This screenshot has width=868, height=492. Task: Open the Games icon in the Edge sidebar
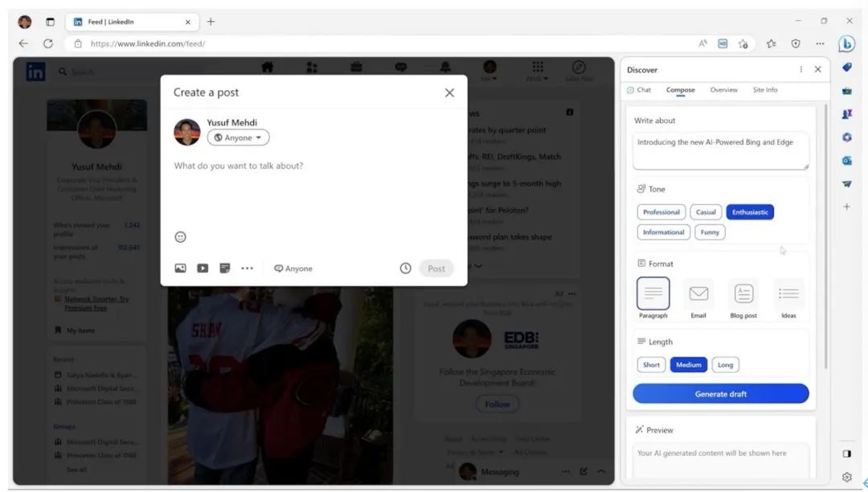coord(847,114)
